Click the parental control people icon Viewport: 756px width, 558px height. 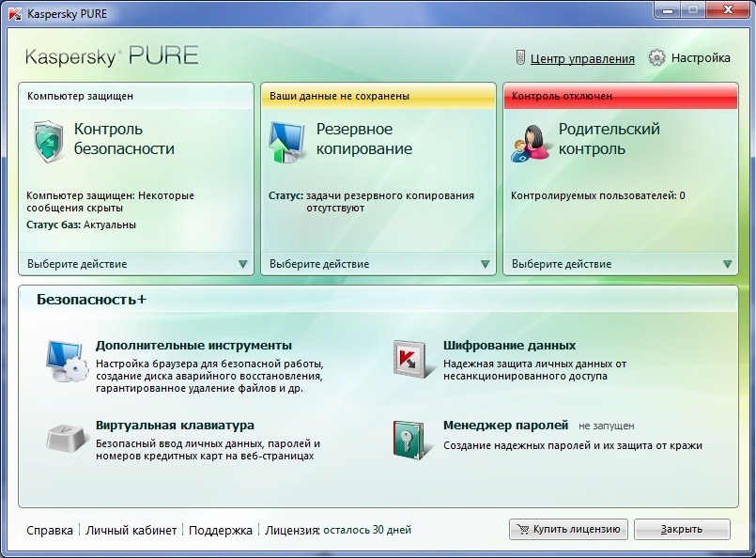click(530, 143)
